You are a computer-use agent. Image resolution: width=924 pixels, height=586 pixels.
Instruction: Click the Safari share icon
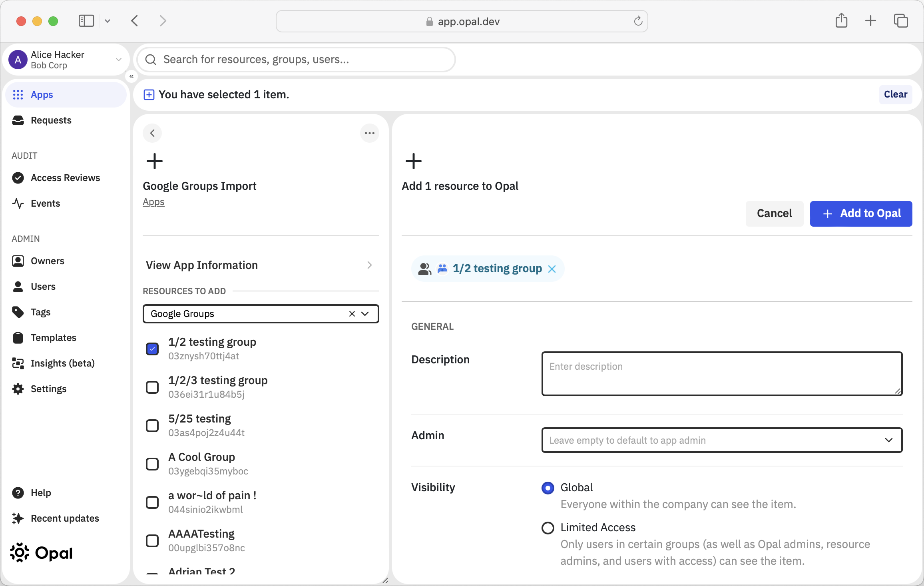[842, 20]
